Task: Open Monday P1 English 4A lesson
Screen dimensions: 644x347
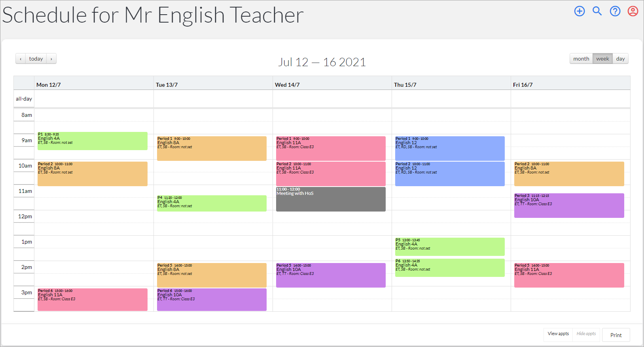Action: [x=93, y=141]
